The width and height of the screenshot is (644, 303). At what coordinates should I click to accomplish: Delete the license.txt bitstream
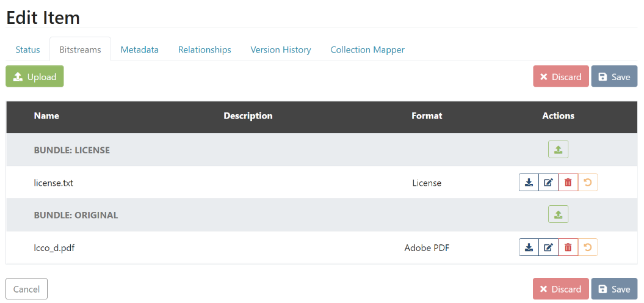(x=568, y=183)
